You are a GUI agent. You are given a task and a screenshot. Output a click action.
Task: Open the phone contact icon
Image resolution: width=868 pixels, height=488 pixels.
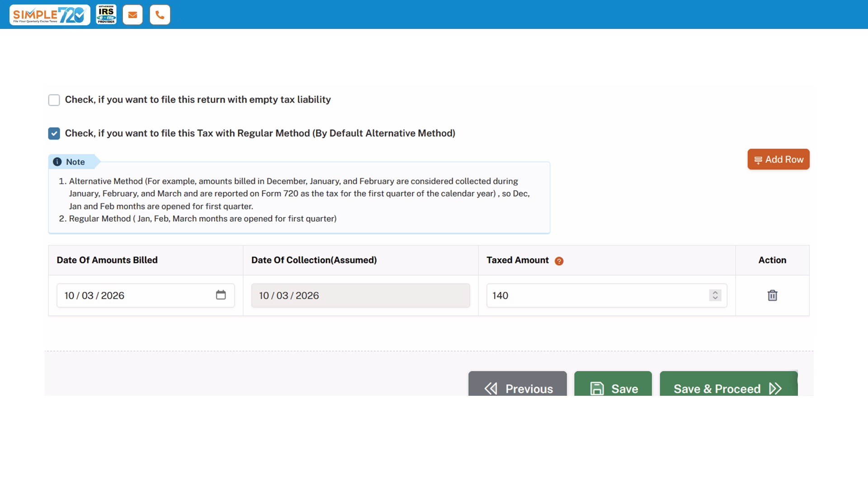click(160, 15)
